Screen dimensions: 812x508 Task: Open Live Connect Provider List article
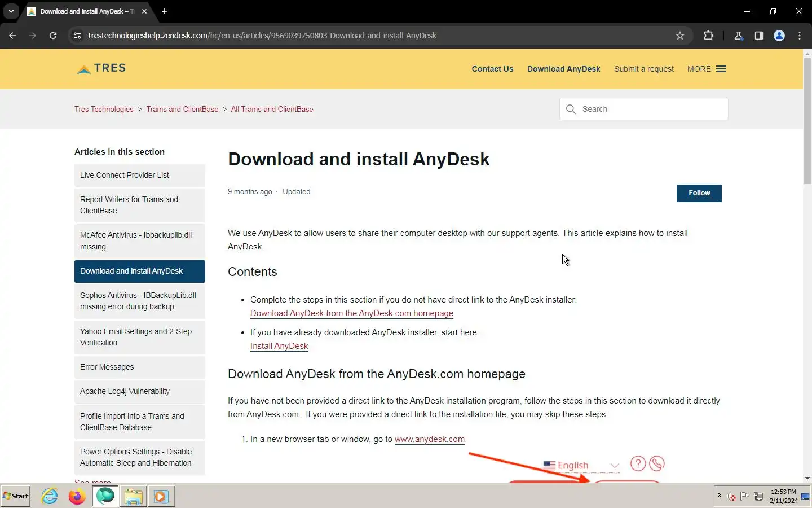[x=140, y=176]
